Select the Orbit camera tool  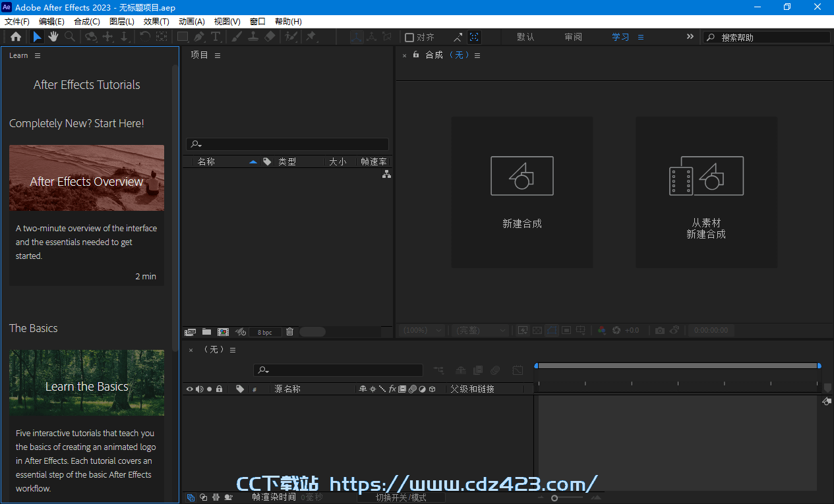click(91, 37)
